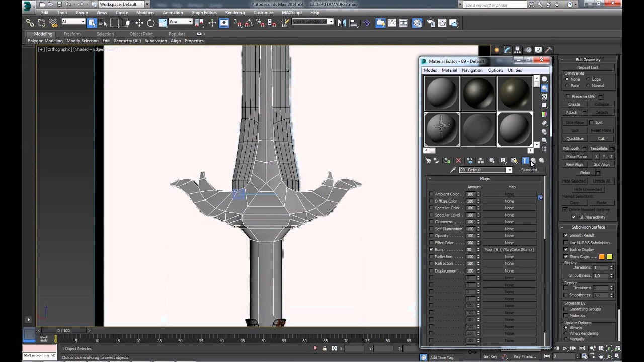This screenshot has width=644, height=362.
Task: Select the cross-pattern material sample sphere
Action: pos(442,129)
